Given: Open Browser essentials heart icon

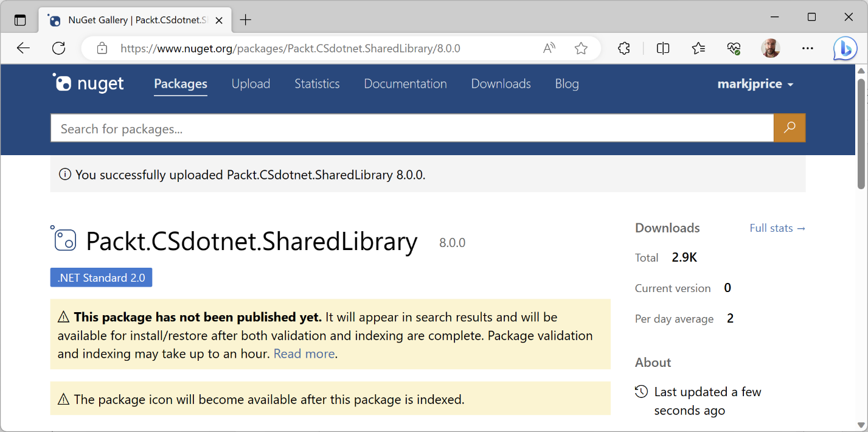Looking at the screenshot, I should pos(734,49).
